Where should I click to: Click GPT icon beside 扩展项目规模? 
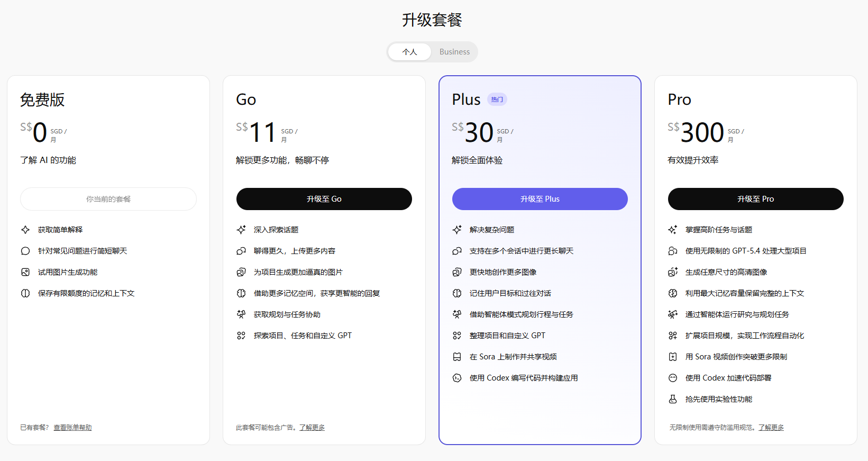pos(673,336)
